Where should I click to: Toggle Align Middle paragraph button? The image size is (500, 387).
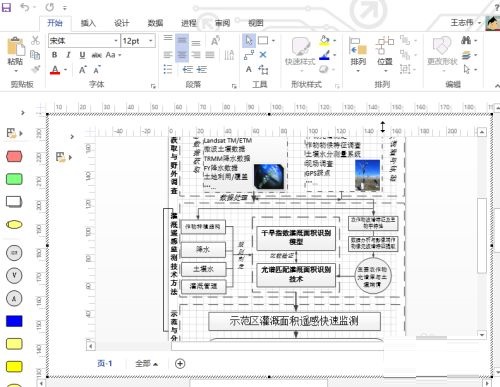click(x=182, y=41)
